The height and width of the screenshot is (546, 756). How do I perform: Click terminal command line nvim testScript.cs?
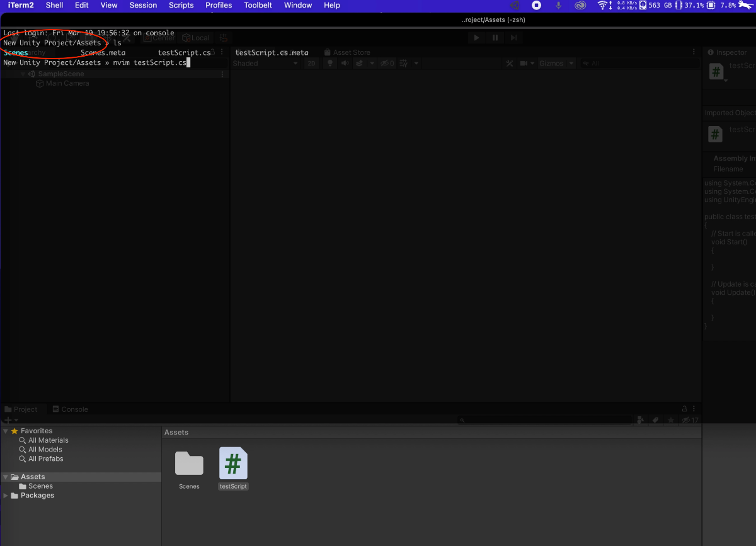coord(150,63)
